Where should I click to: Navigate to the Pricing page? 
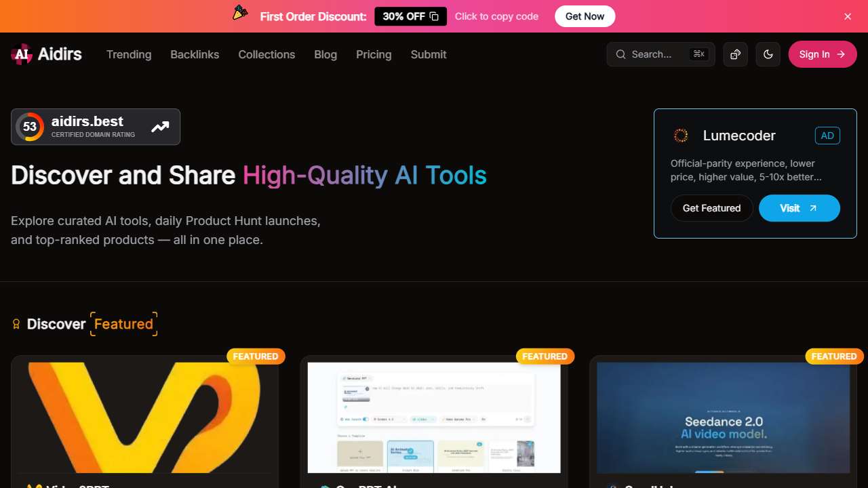pyautogui.click(x=374, y=54)
